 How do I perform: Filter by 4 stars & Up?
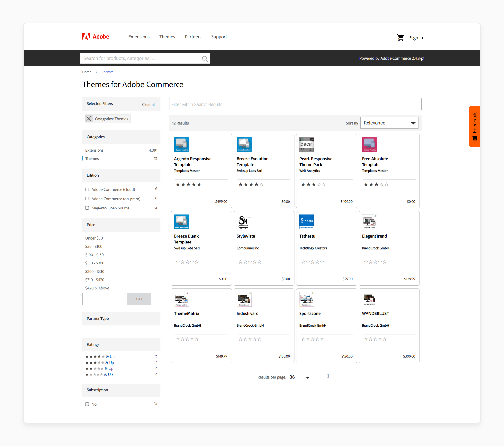100,356
